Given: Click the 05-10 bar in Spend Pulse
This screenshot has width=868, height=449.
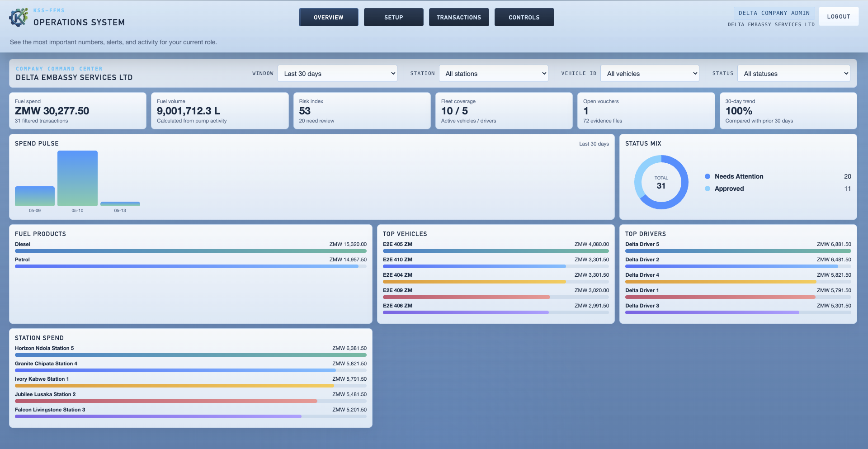Looking at the screenshot, I should tap(77, 178).
